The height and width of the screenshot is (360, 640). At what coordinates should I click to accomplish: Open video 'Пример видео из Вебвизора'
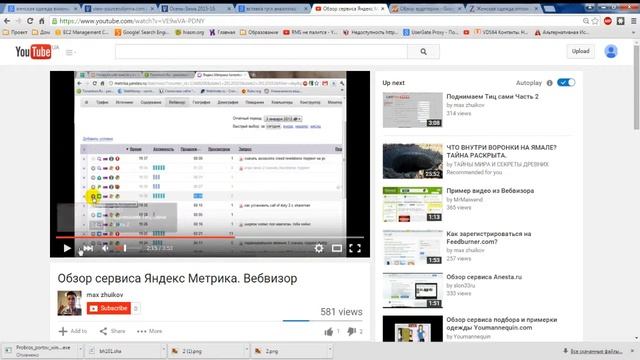coord(490,191)
